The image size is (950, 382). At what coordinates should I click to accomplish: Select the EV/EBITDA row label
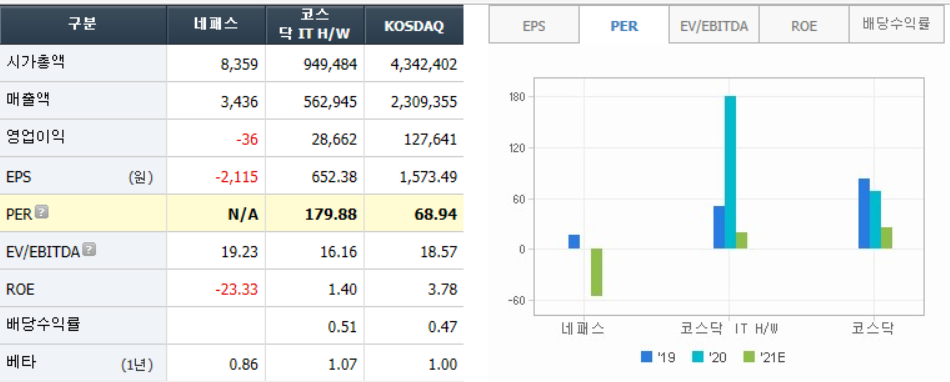coord(43,252)
